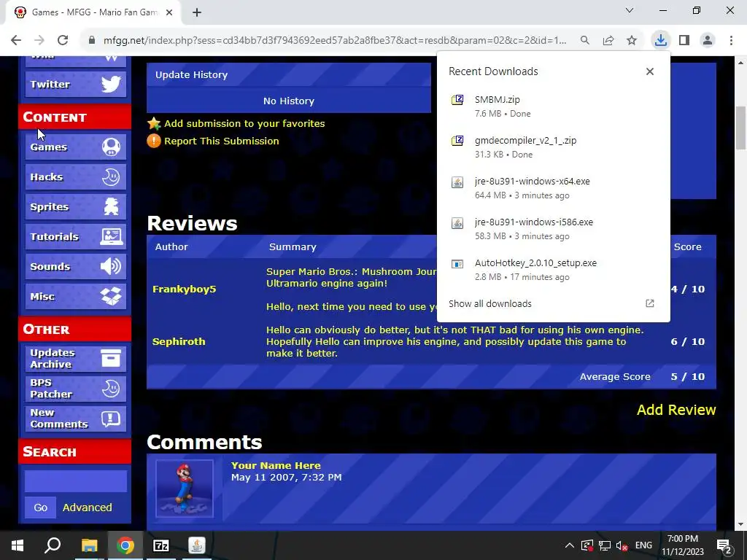
Task: Open Sephiroth reviewer profile
Action: [179, 341]
